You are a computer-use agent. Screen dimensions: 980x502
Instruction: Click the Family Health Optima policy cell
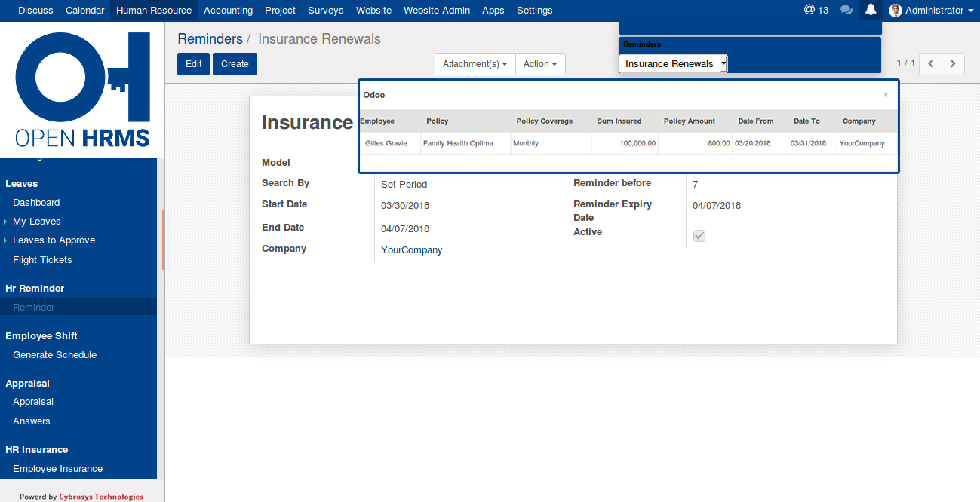point(465,143)
